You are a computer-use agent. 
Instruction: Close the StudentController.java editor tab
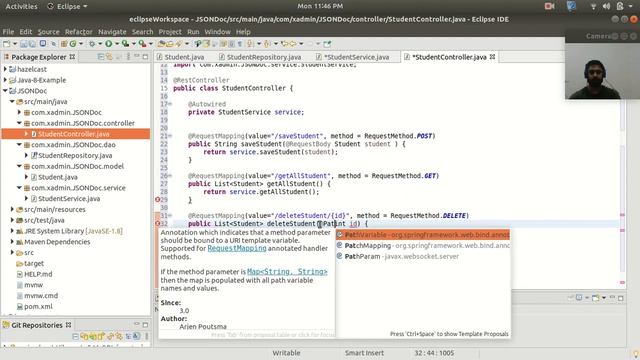(492, 57)
